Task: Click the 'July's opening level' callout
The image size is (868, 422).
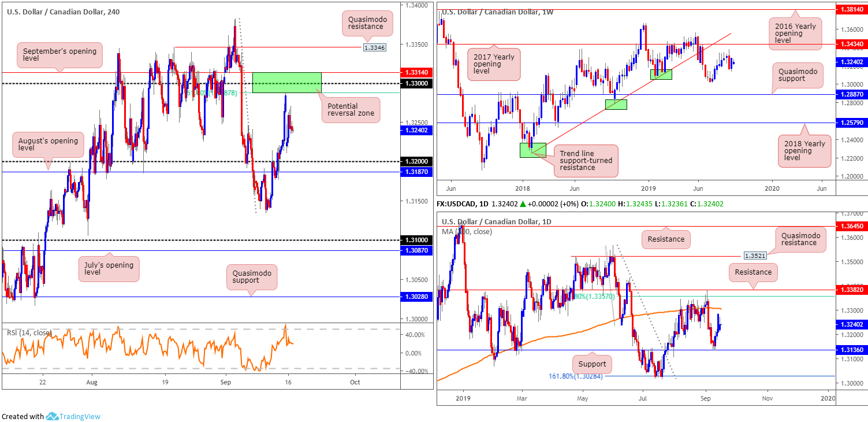Action: tap(108, 269)
